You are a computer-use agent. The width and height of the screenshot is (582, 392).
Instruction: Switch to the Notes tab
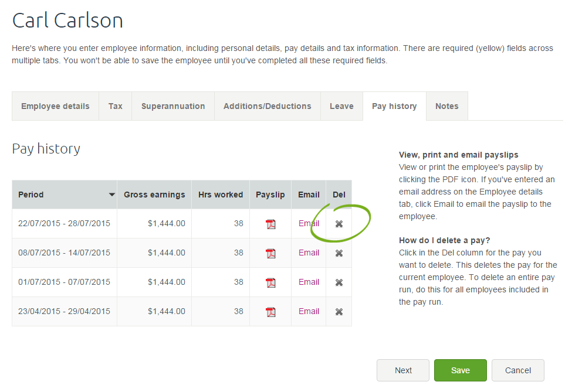click(x=447, y=106)
